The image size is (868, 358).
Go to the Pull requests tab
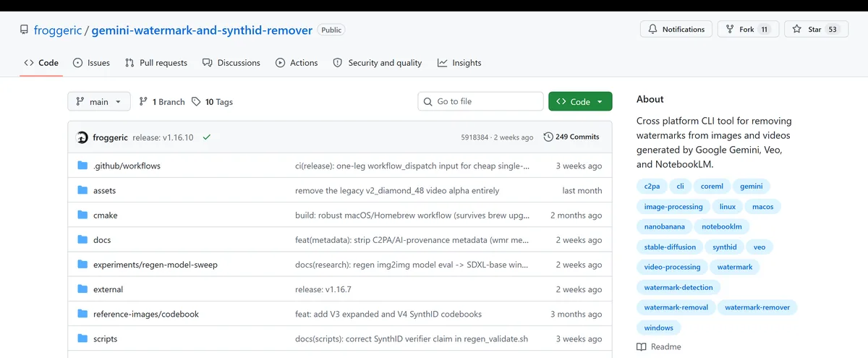pyautogui.click(x=156, y=63)
